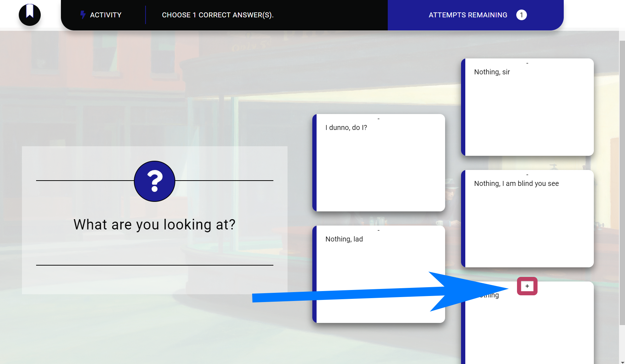Screen dimensions: 625x364
Task: Click the vertical page scrollbar thumb
Action: pos(622,177)
